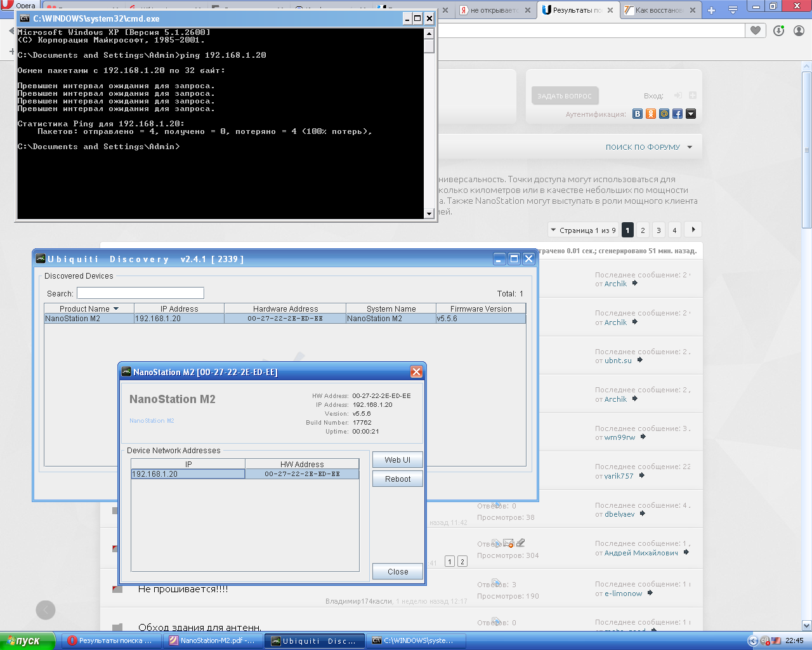Log in via Odnoklassniki icon
Image resolution: width=812 pixels, height=650 pixels.
pos(651,114)
